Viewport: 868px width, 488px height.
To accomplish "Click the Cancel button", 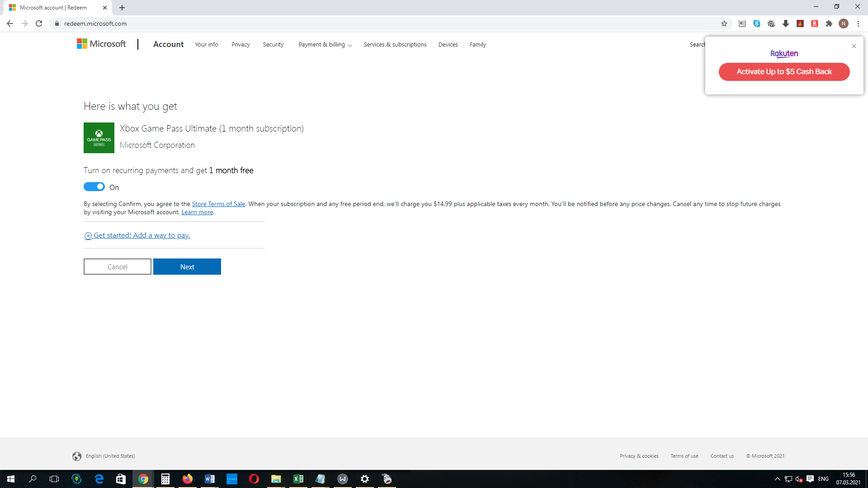I will coord(118,267).
